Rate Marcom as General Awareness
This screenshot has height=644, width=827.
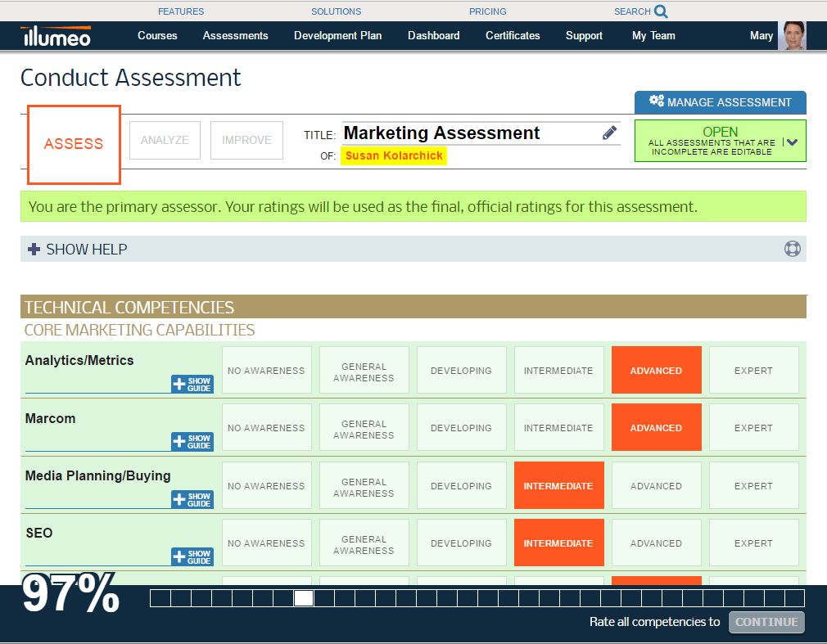coord(364,427)
